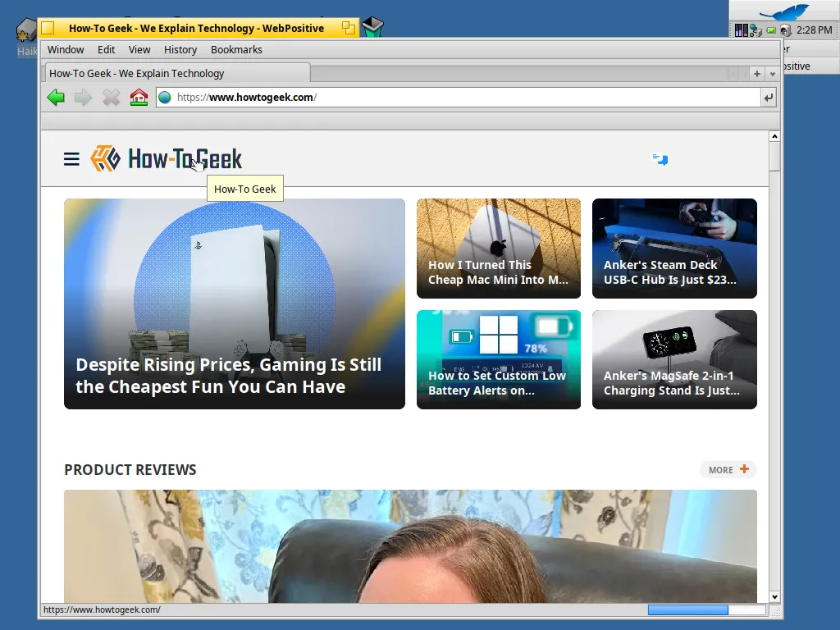The height and width of the screenshot is (630, 840).
Task: Go to home page via the house icon
Action: 139,97
